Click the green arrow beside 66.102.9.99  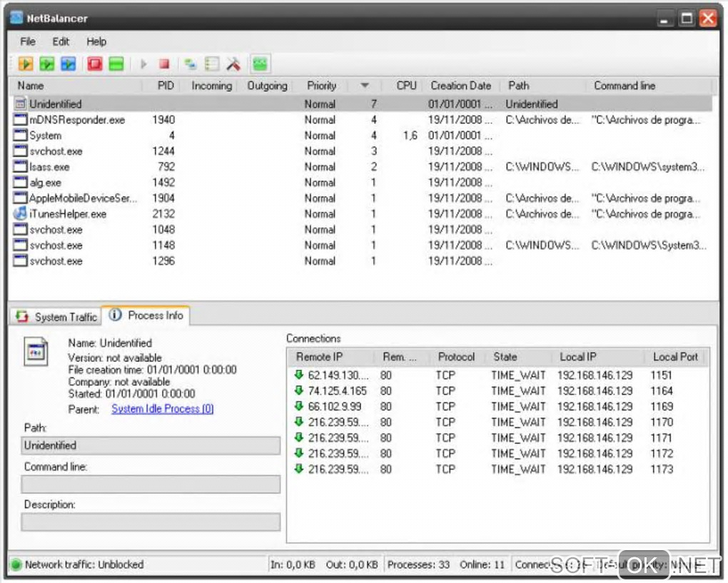click(x=298, y=406)
